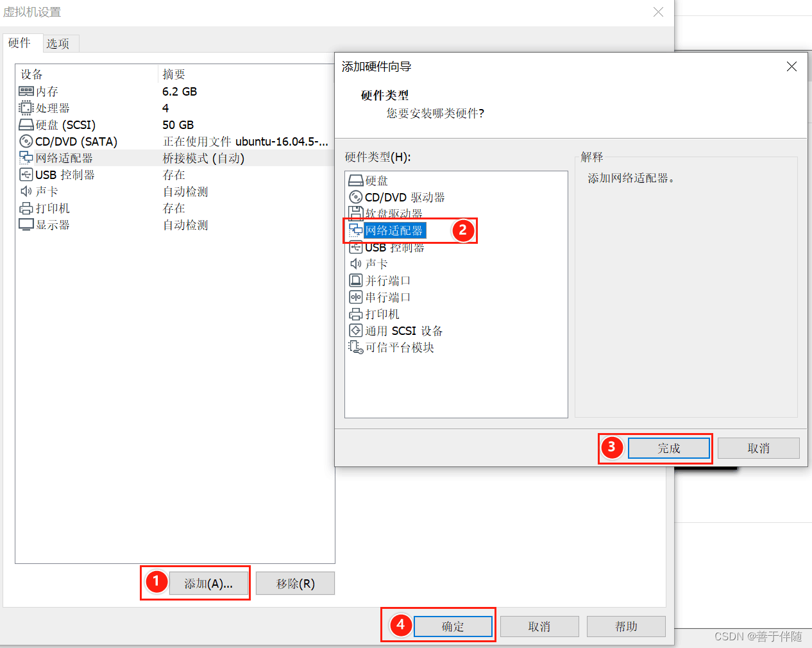Click 确定 (OK) in the VM settings window
812x648 pixels.
pos(453,627)
